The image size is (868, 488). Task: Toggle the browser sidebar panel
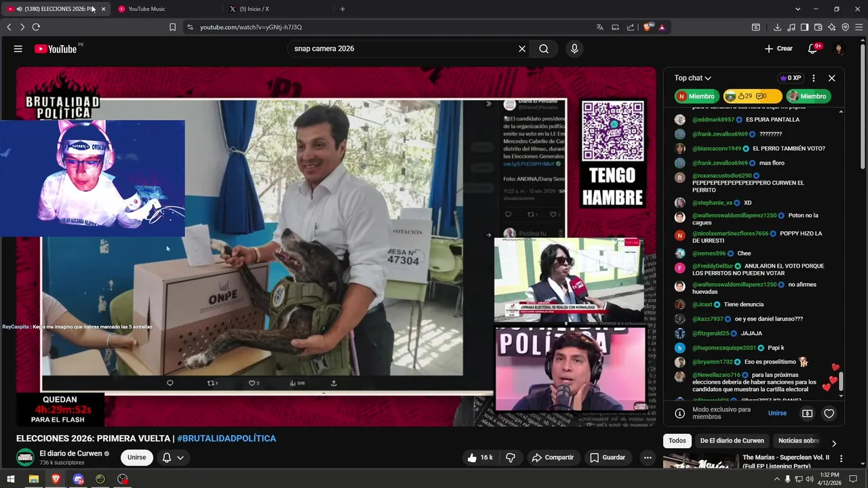[x=804, y=27]
